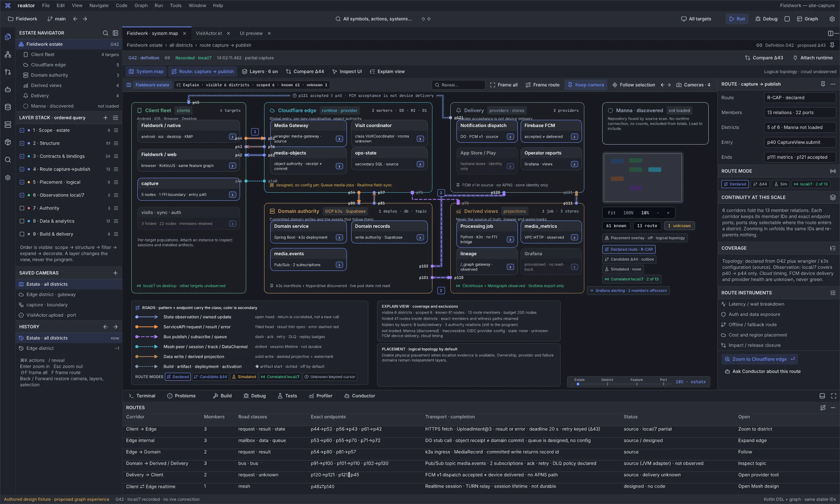The image size is (840, 504).
Task: Click Attach runtime button
Action: [813, 58]
